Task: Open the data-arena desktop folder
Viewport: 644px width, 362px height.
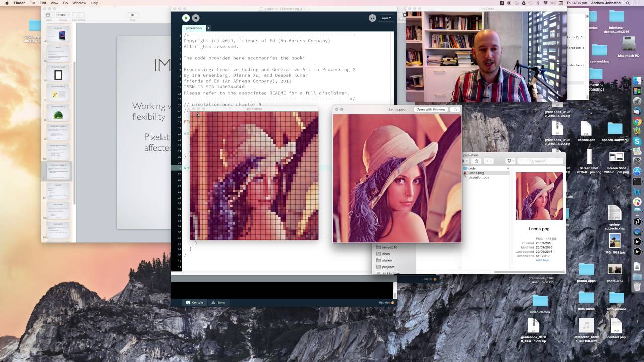Action: [x=586, y=300]
